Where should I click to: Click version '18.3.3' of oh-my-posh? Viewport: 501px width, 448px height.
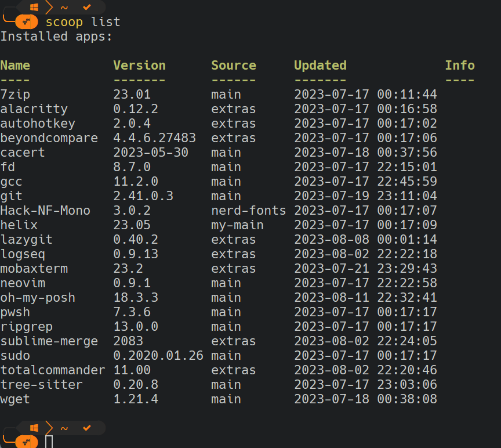pos(136,297)
